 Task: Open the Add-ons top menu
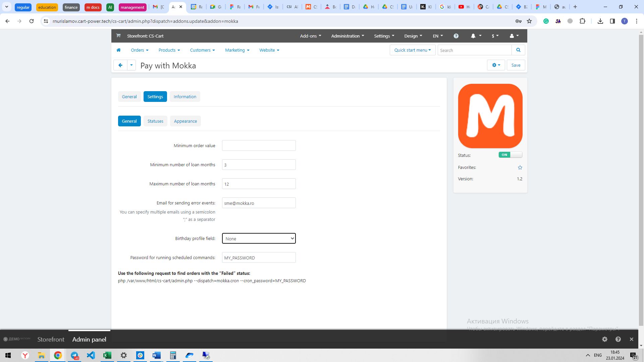coord(310,36)
